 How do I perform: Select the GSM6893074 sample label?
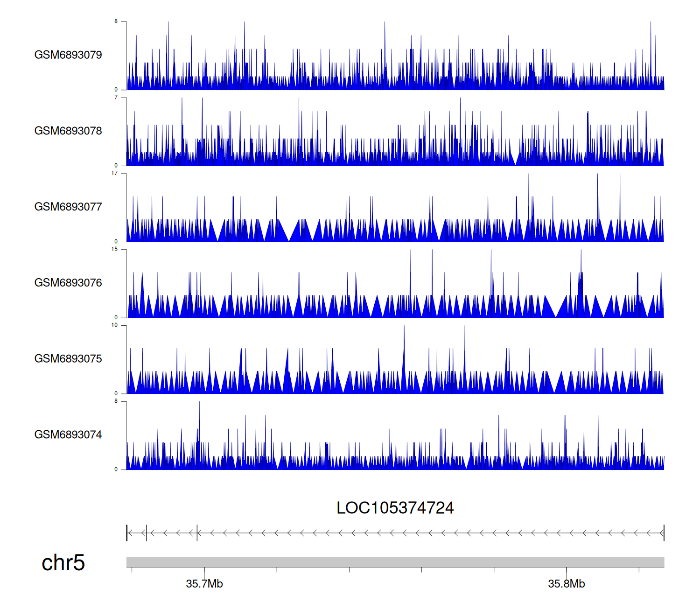tap(68, 435)
